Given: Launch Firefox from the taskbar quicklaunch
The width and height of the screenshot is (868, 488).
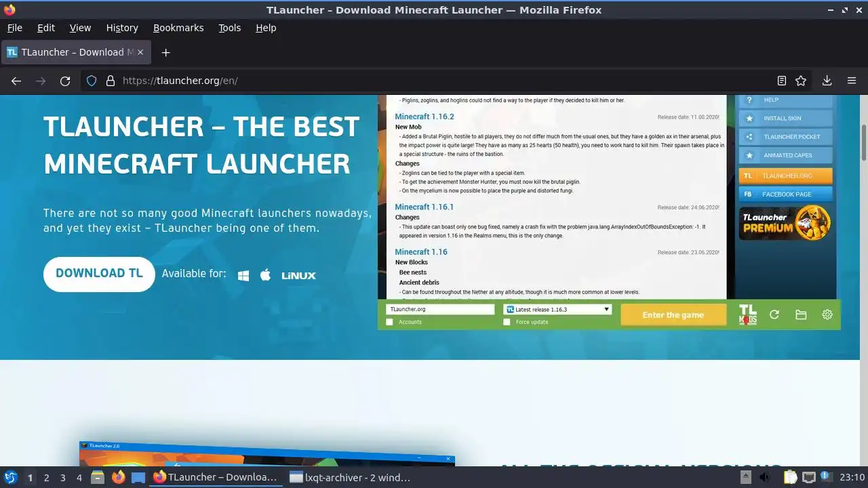Looking at the screenshot, I should [118, 477].
